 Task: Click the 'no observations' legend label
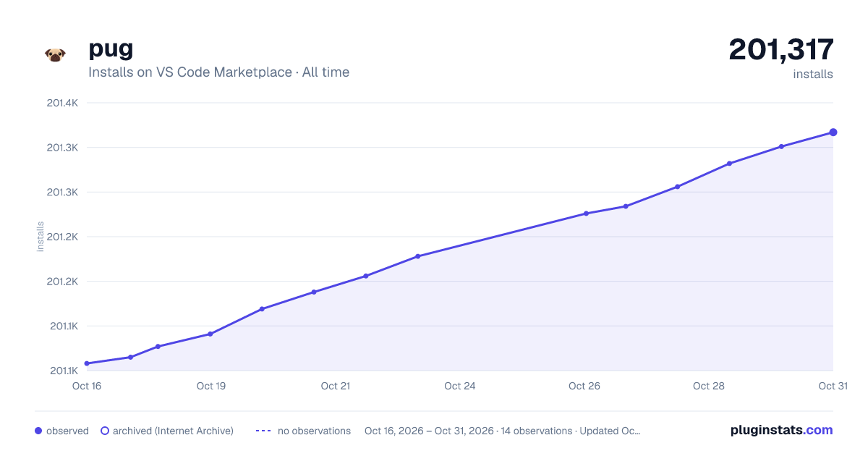314,431
